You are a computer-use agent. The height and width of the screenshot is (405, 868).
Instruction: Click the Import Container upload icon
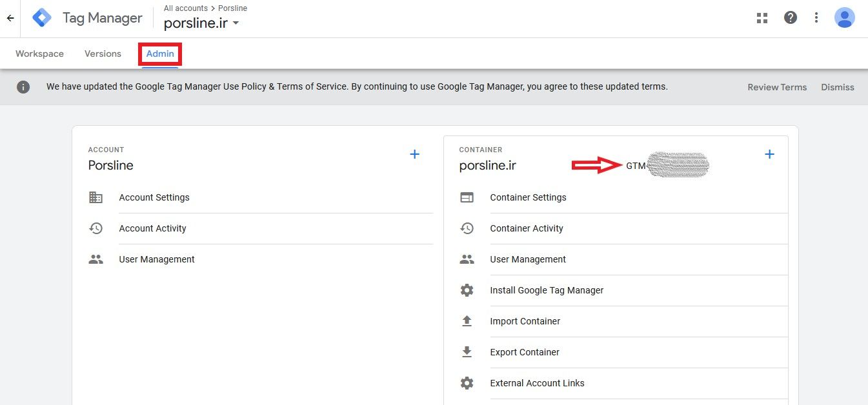pyautogui.click(x=467, y=321)
